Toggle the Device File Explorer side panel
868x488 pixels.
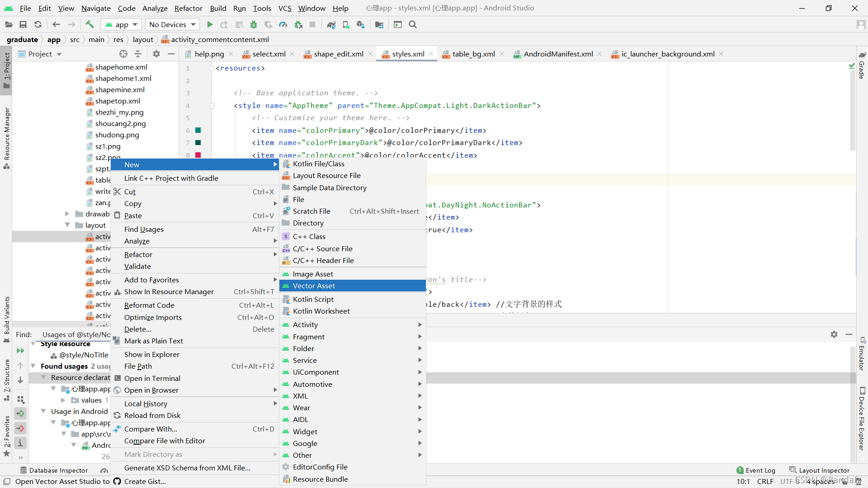point(862,419)
